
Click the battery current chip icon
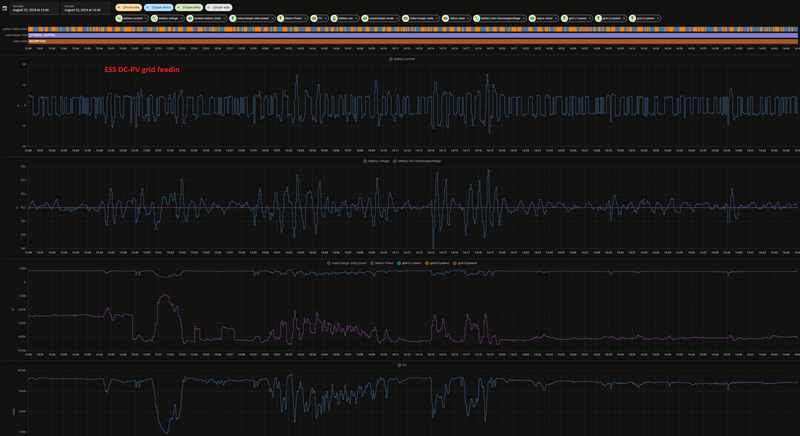tap(119, 18)
